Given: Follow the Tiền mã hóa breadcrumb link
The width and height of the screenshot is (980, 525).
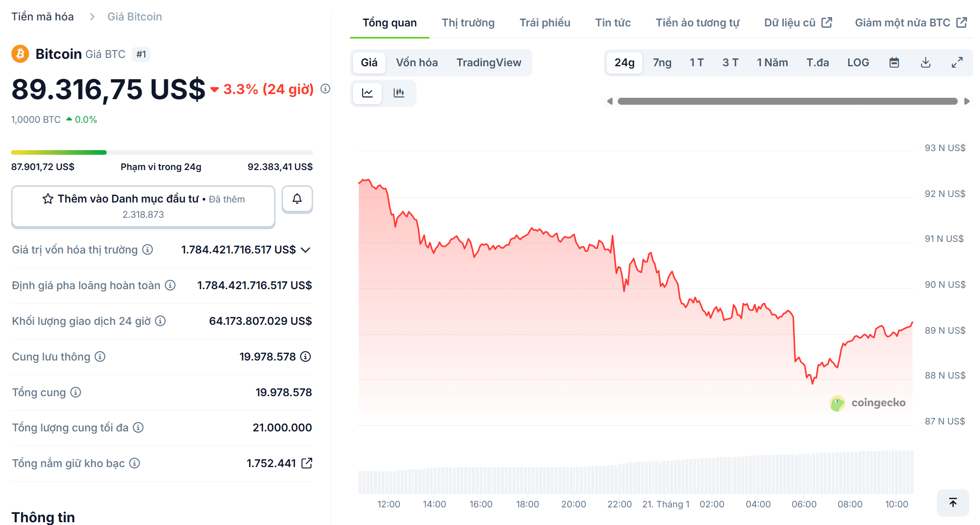Looking at the screenshot, I should (42, 16).
